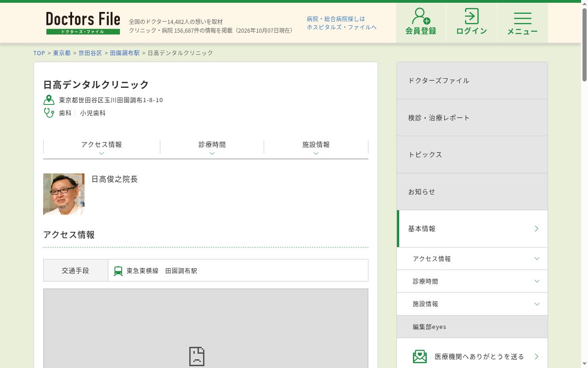Click the 日高俊之院長 name

[114, 179]
